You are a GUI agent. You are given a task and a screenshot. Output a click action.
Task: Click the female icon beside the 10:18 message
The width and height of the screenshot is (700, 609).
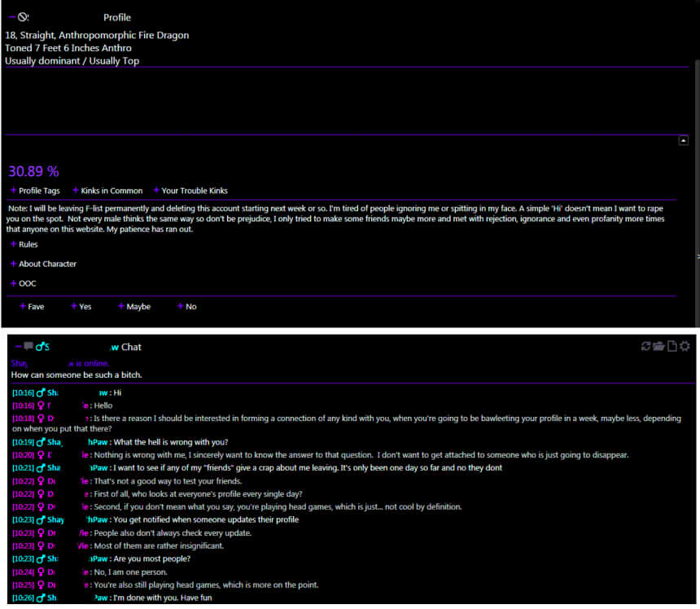pos(41,418)
